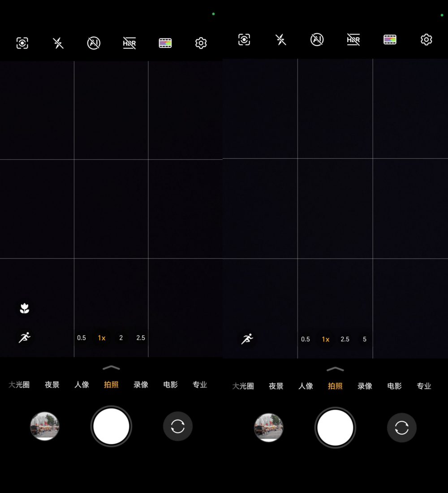Image resolution: width=448 pixels, height=493 pixels.
Task: Flip camera with switch icon in right screen
Action: [402, 428]
